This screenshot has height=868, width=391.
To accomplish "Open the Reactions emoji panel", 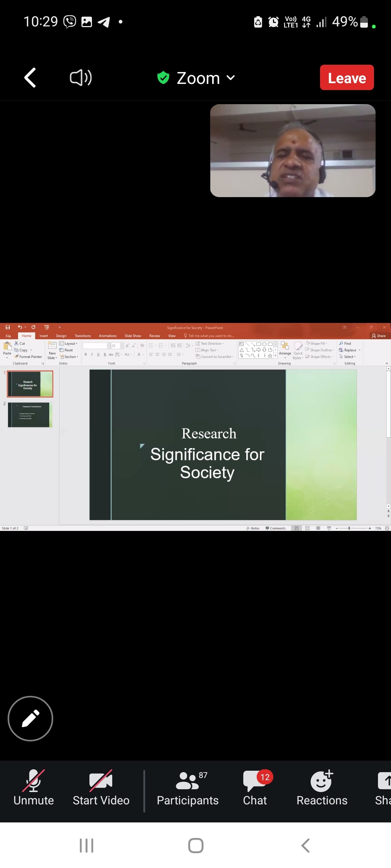I will [322, 788].
